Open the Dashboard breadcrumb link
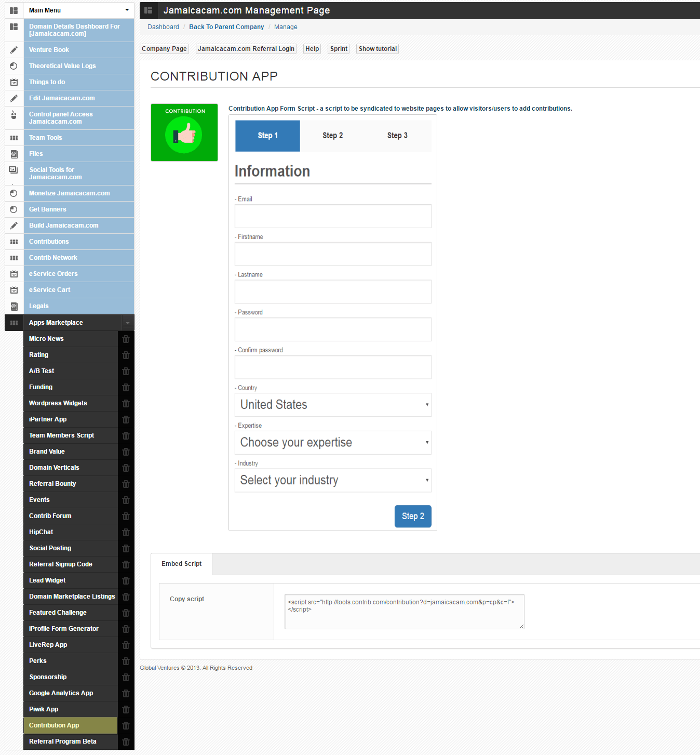The width and height of the screenshot is (700, 755). tap(163, 27)
